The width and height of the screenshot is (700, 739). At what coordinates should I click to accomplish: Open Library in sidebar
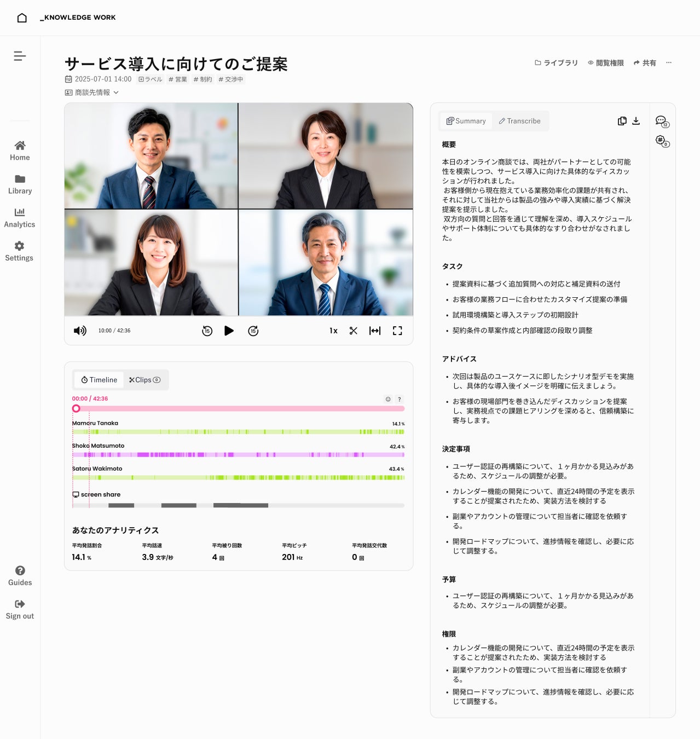point(20,184)
